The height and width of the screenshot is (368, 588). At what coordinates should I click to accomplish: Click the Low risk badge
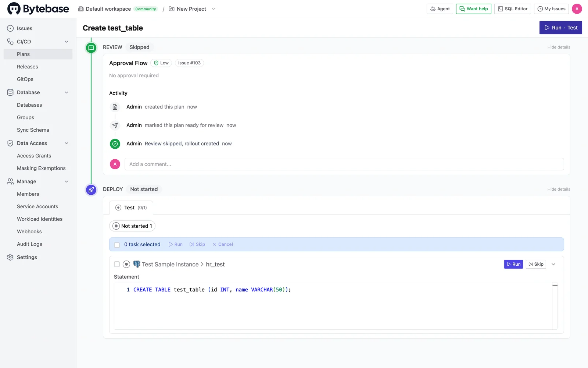pos(161,63)
